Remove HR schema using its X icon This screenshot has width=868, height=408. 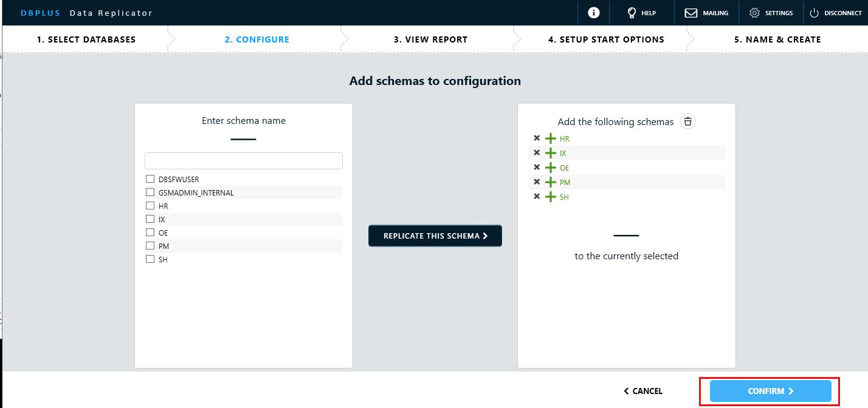tap(537, 138)
